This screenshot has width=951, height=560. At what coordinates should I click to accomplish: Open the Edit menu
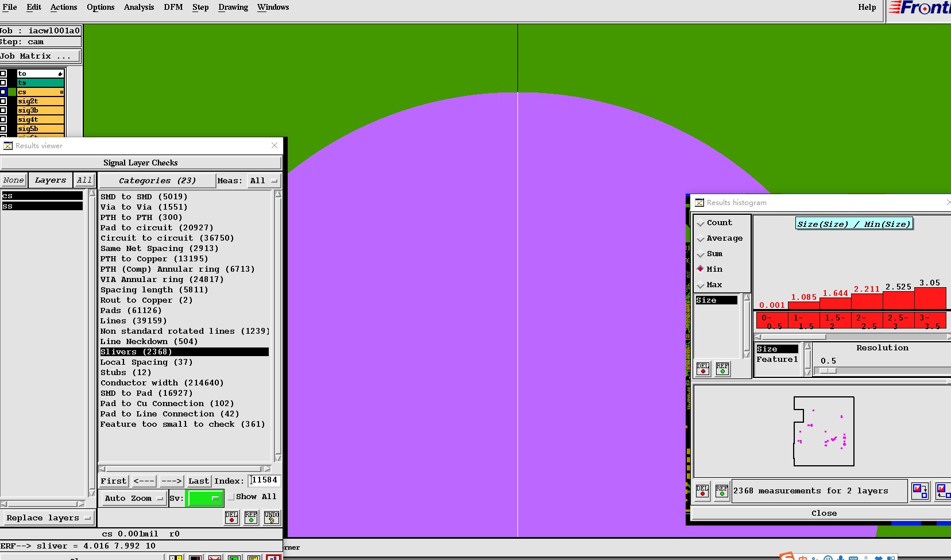(x=34, y=7)
